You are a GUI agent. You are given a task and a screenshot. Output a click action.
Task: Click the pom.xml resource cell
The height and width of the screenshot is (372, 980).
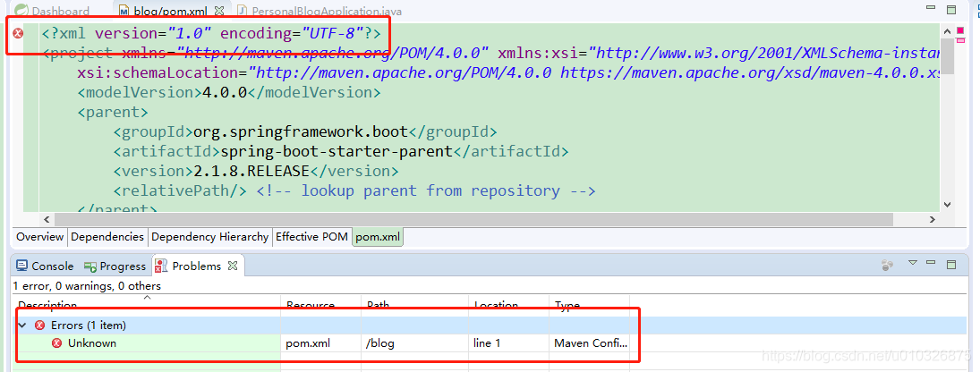(308, 342)
